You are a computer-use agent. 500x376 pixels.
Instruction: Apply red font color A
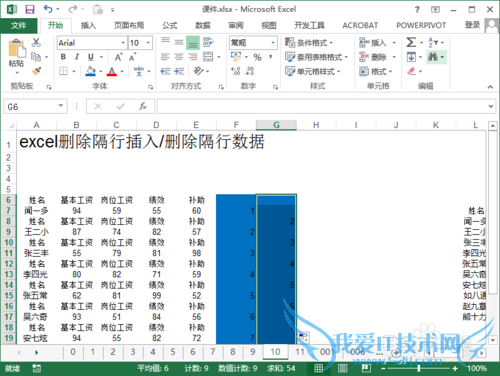pos(112,71)
